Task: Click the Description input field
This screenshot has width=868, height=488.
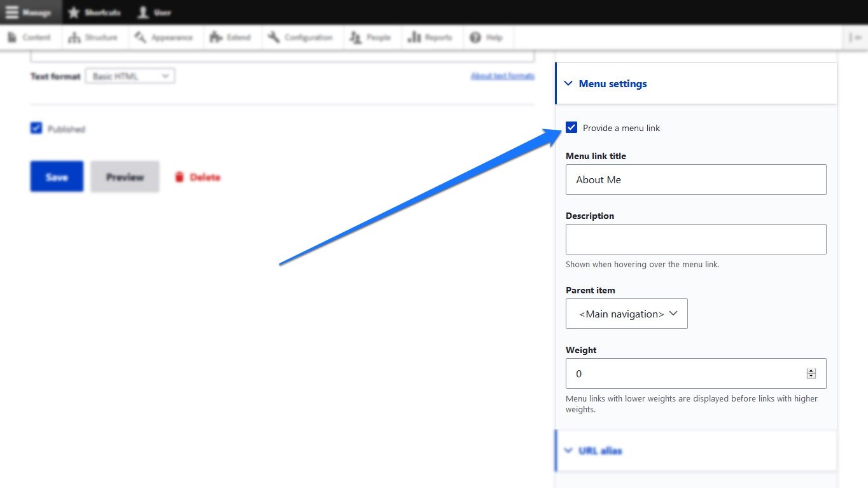Action: (x=696, y=239)
